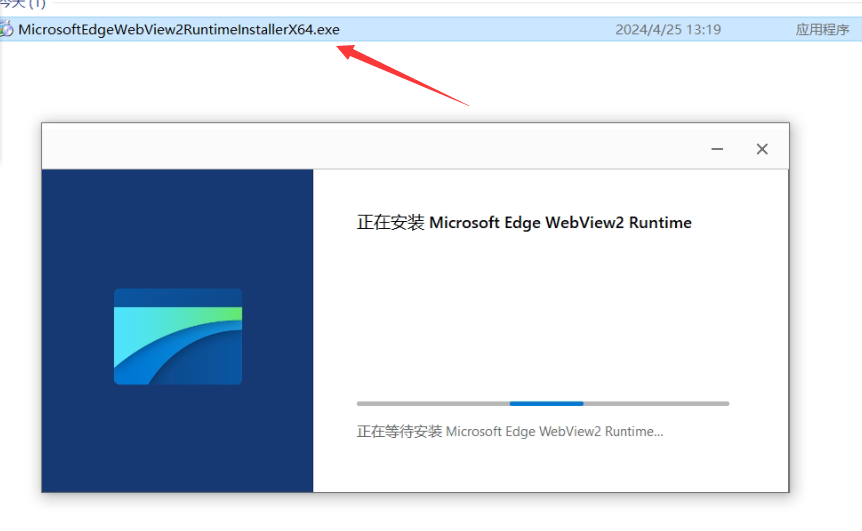Click the 正在安装 Microsoft Edge WebView2 Runtime heading
Image resolution: width=862 pixels, height=531 pixels.
(x=524, y=223)
